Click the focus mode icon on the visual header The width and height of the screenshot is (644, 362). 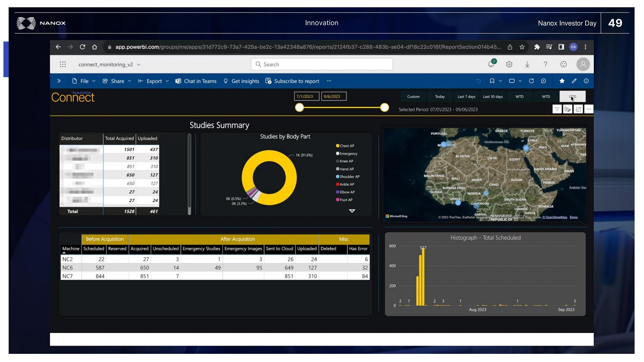point(578,110)
